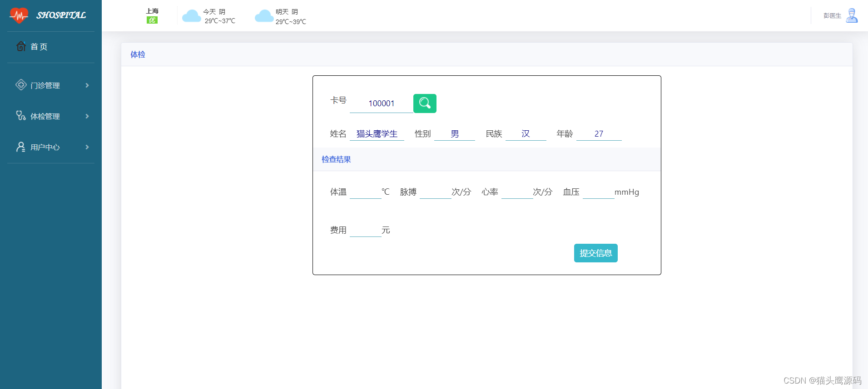Screen dimensions: 868x389
Task: Click the 体检 panel header title
Action: tap(138, 54)
